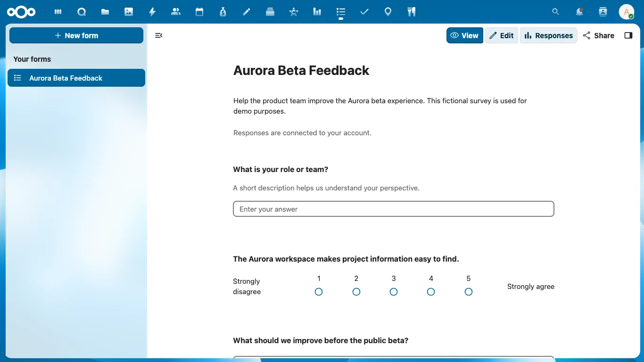Open the money bag app icon
The image size is (644, 362).
click(223, 12)
